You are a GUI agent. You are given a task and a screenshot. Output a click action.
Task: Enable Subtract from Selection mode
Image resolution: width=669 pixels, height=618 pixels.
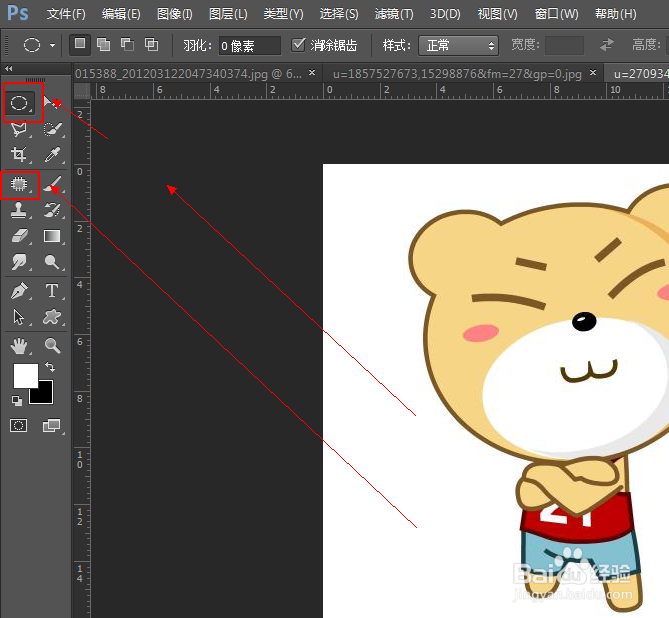(128, 44)
